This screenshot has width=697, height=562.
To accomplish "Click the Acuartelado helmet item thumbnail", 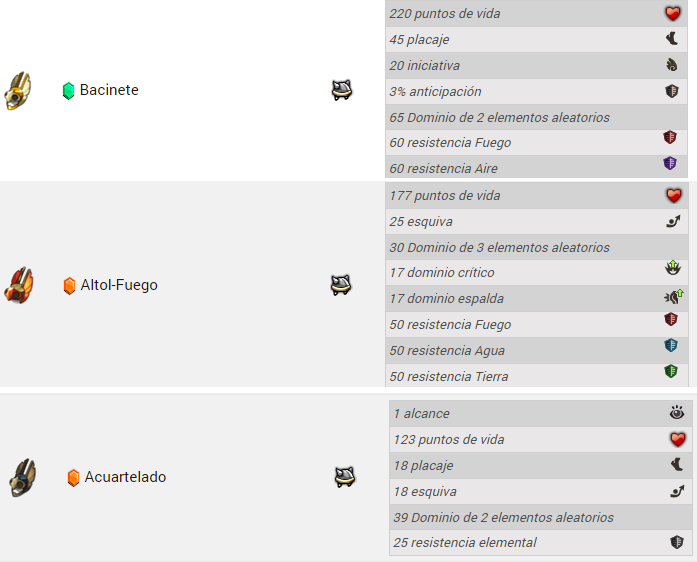I will point(23,478).
